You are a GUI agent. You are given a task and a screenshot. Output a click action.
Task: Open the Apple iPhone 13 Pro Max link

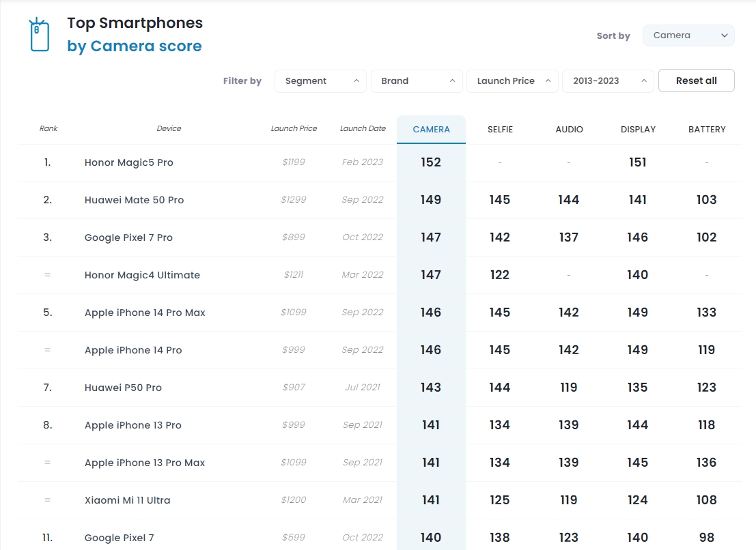coord(145,463)
